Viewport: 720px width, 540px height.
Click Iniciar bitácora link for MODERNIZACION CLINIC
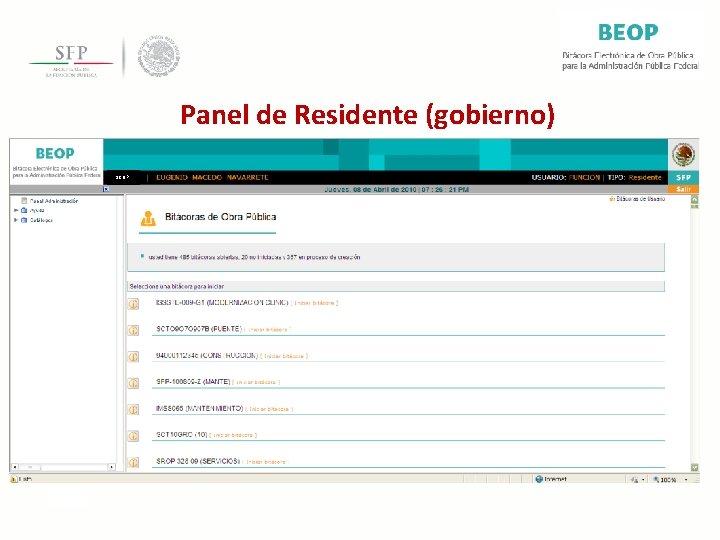click(315, 303)
